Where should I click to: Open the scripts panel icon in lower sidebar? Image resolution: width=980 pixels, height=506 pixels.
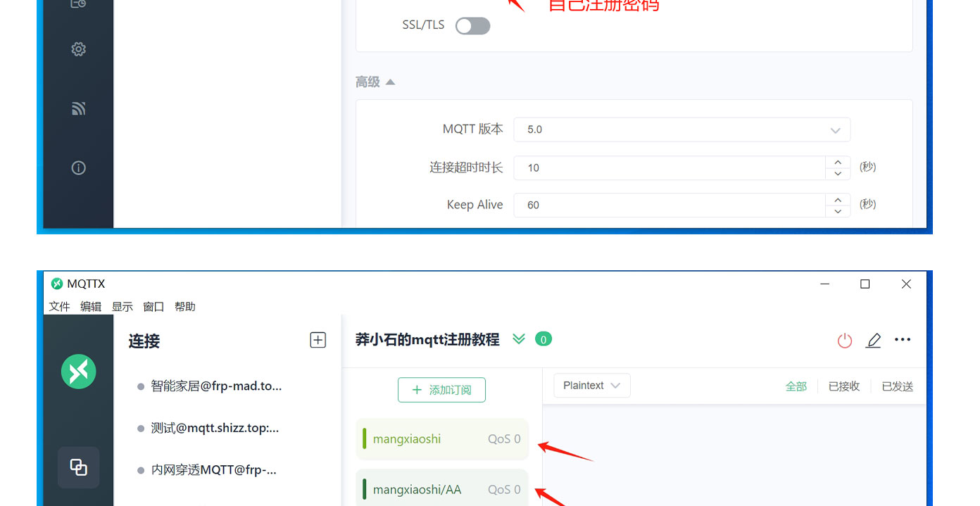tap(78, 467)
